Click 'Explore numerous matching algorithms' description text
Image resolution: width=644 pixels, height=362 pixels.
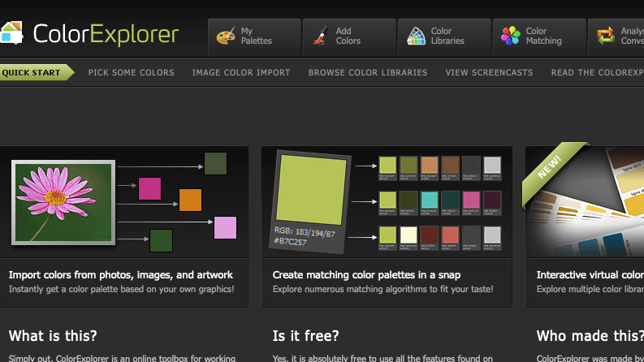(x=383, y=289)
